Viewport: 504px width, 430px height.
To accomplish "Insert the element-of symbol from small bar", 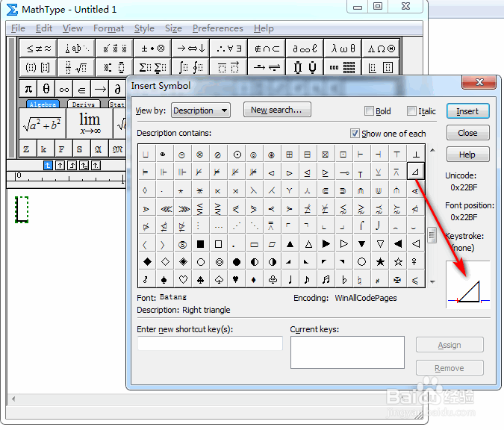I will click(82, 89).
